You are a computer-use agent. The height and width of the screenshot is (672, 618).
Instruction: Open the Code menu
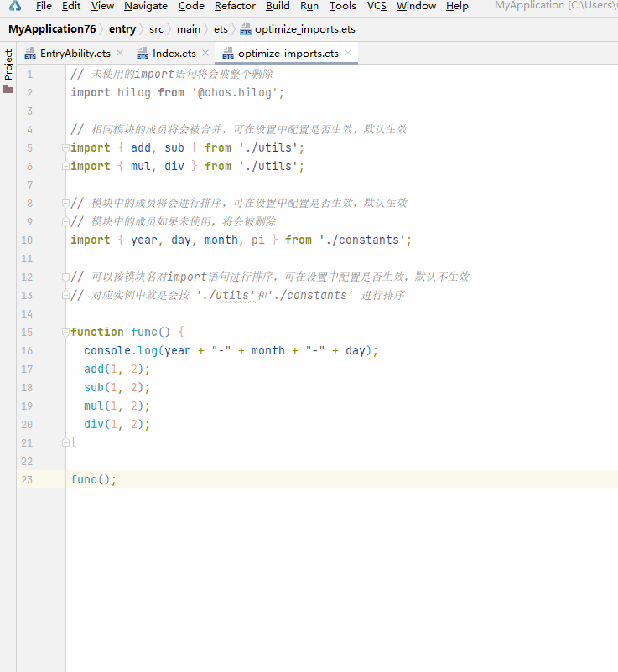(191, 6)
